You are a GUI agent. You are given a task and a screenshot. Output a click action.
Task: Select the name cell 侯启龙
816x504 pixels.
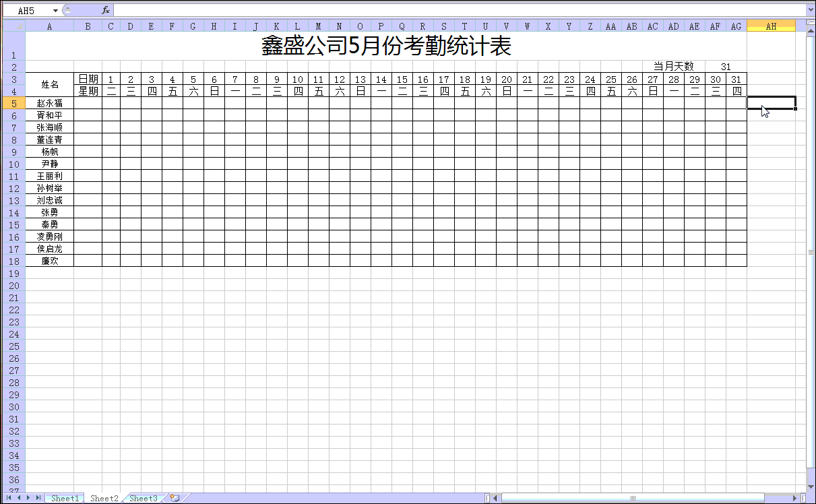(x=50, y=249)
